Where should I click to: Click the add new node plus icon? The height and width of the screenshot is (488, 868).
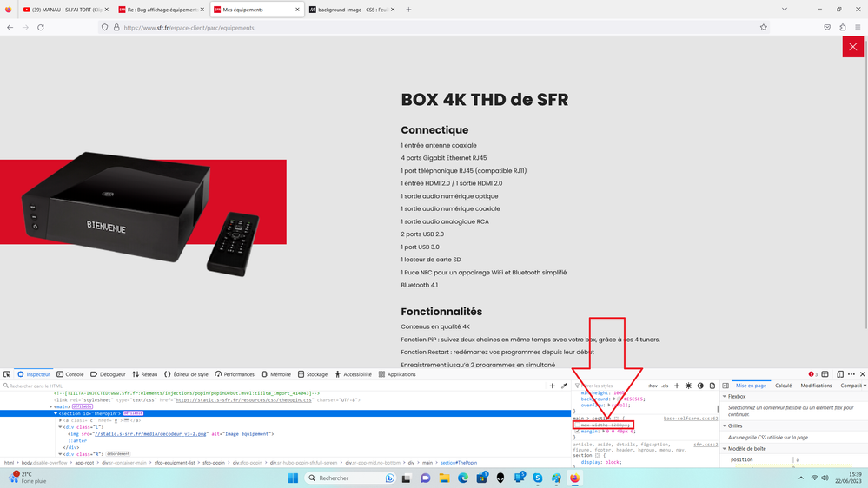[552, 386]
